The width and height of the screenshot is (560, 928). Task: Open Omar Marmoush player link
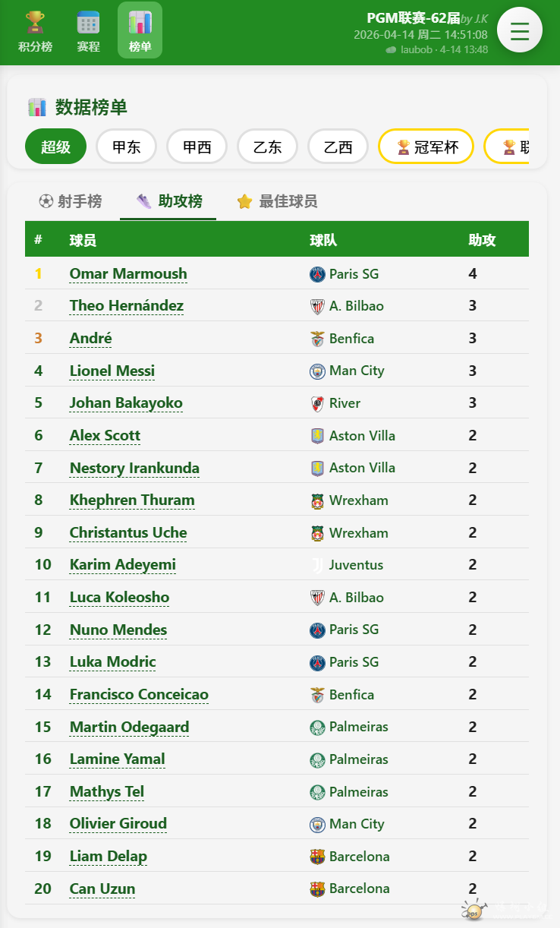tap(128, 273)
